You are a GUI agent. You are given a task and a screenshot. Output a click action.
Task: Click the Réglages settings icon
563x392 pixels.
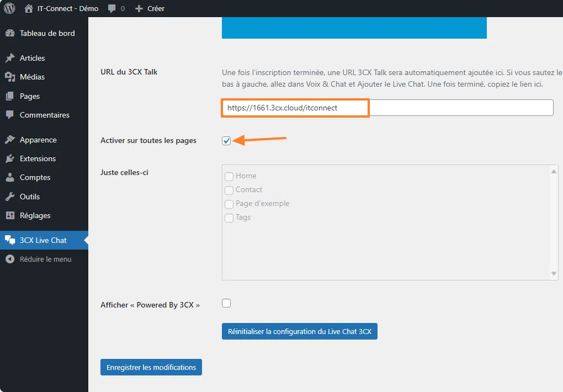click(10, 215)
